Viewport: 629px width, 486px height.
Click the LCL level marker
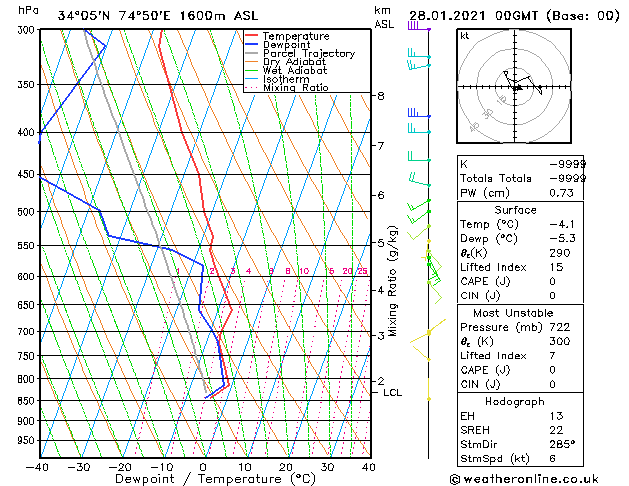(x=392, y=393)
